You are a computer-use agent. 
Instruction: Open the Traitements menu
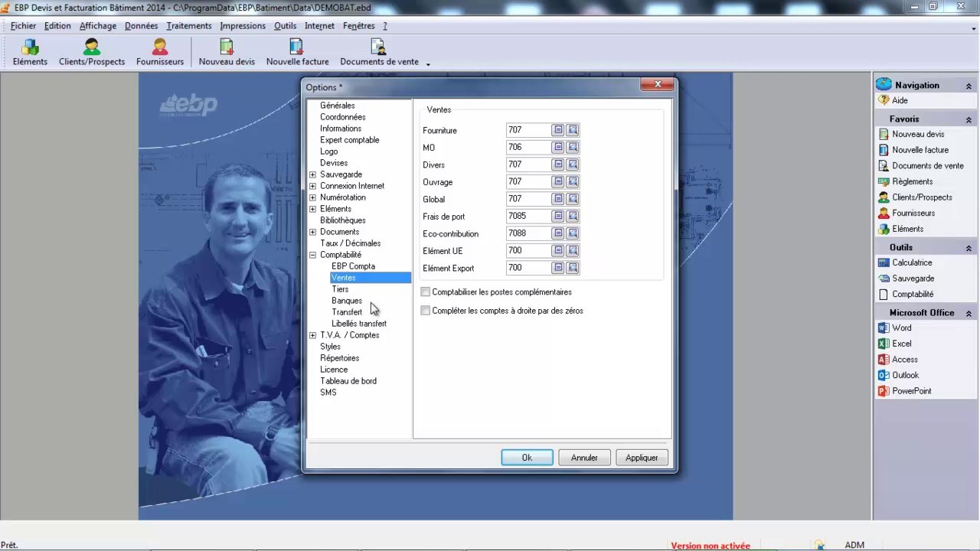[188, 25]
